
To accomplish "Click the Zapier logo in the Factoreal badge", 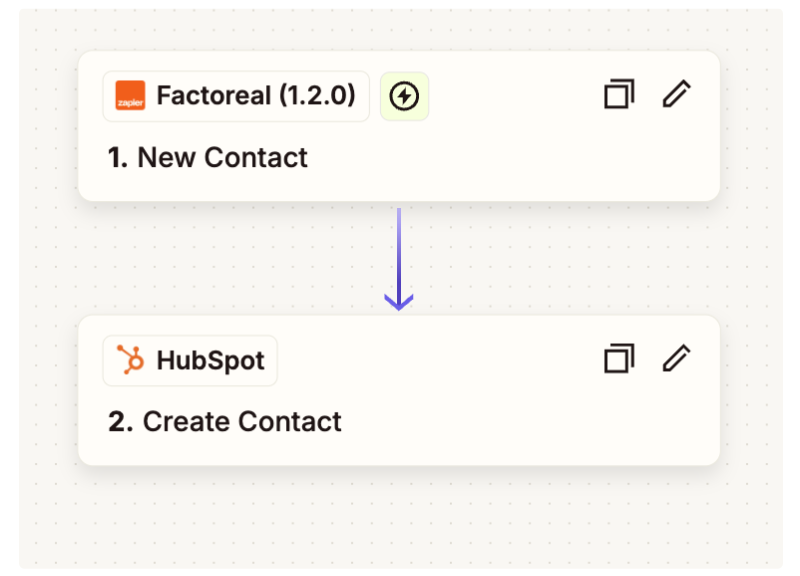I will 130,96.
